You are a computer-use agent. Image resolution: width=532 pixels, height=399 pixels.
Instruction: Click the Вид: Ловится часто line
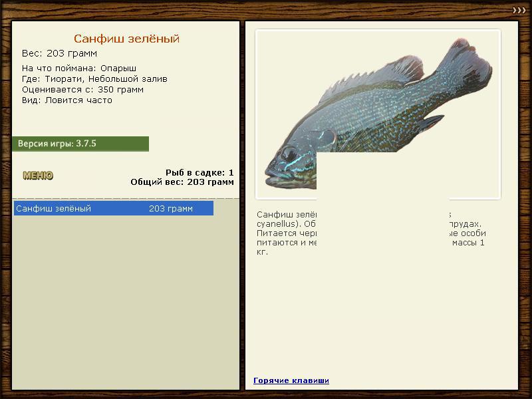point(67,100)
